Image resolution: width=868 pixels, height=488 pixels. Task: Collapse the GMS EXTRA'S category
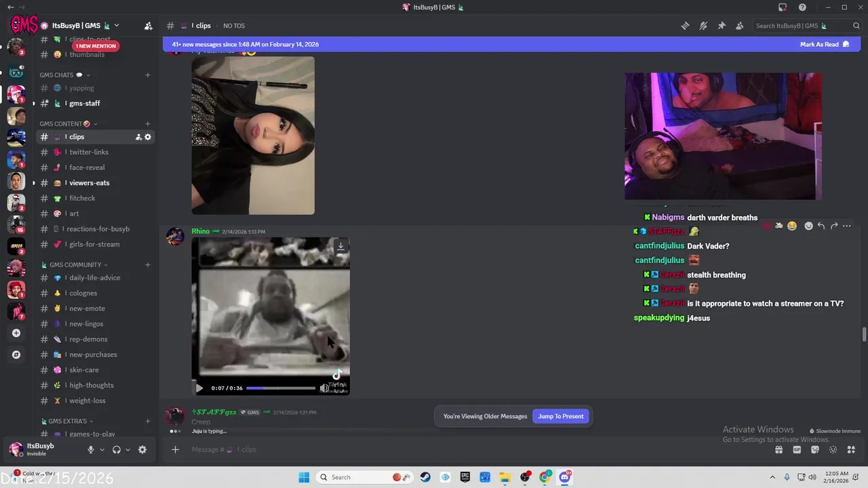[67, 422]
